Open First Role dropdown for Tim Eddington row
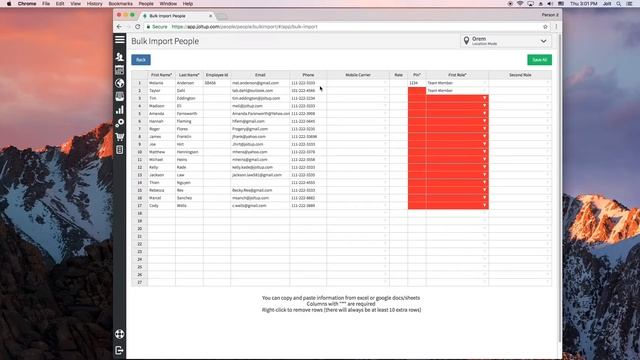The image size is (640, 360). click(x=484, y=98)
